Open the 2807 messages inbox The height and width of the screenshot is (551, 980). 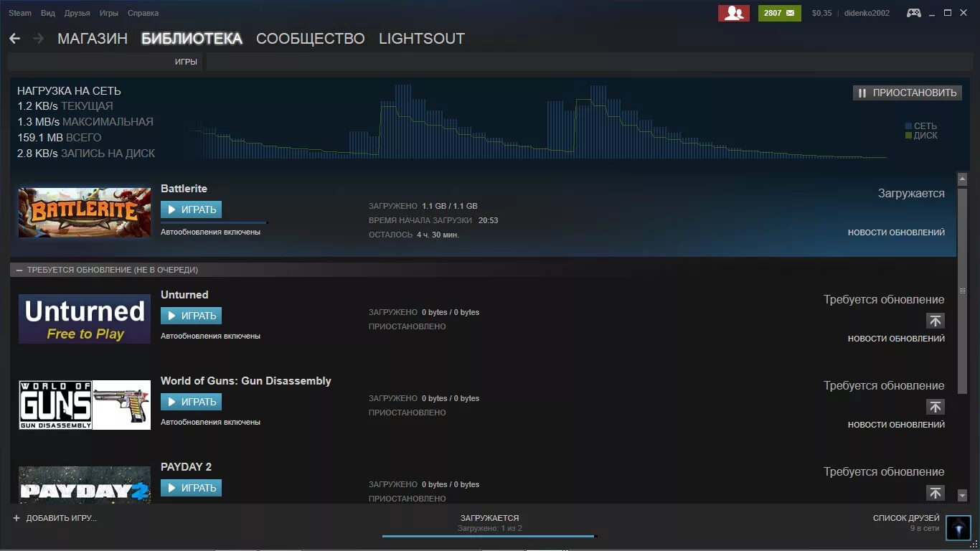(779, 13)
